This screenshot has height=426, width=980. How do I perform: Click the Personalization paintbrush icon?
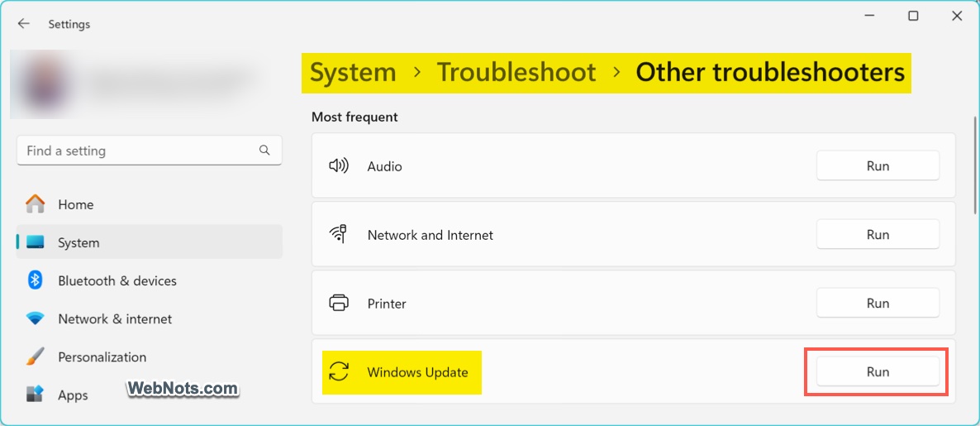point(35,357)
